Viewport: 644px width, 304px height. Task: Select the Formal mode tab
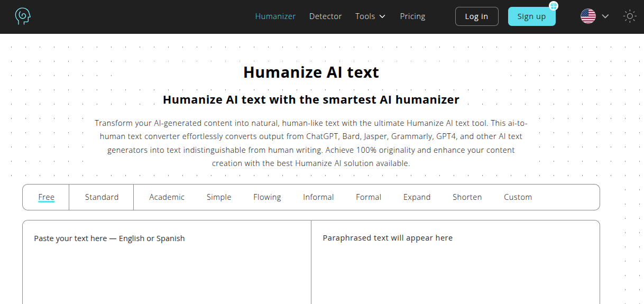tap(369, 197)
